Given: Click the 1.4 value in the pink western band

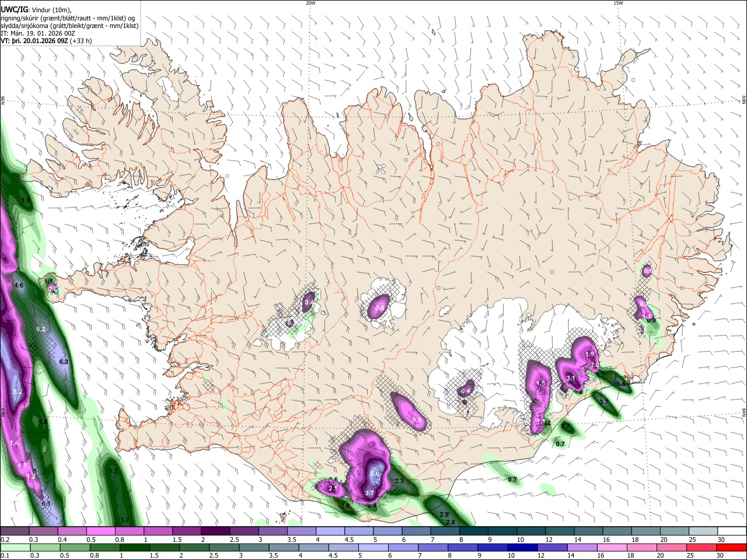Looking at the screenshot, I should click(15, 443).
